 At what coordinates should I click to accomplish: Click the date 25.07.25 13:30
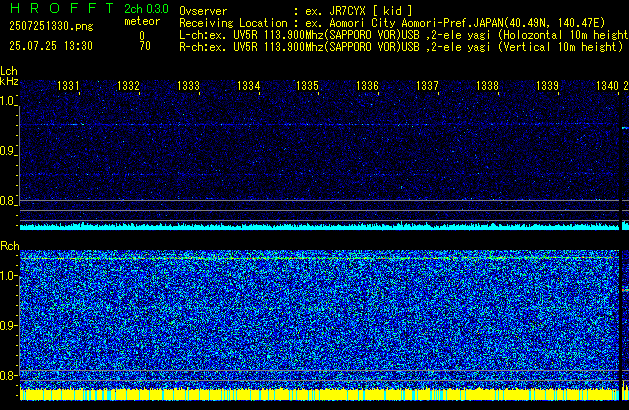(51, 46)
